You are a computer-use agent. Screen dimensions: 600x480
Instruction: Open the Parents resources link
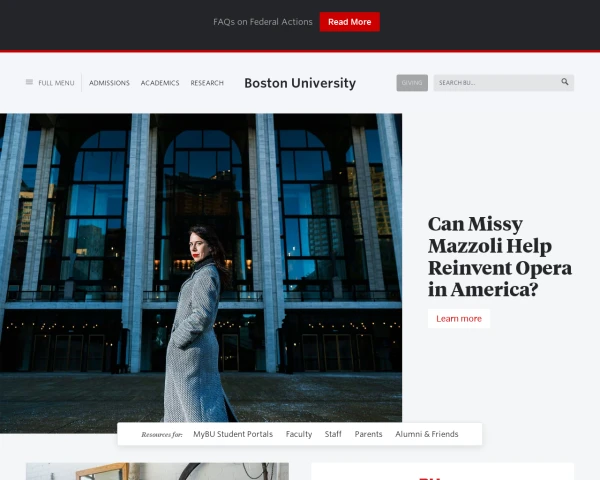368,434
